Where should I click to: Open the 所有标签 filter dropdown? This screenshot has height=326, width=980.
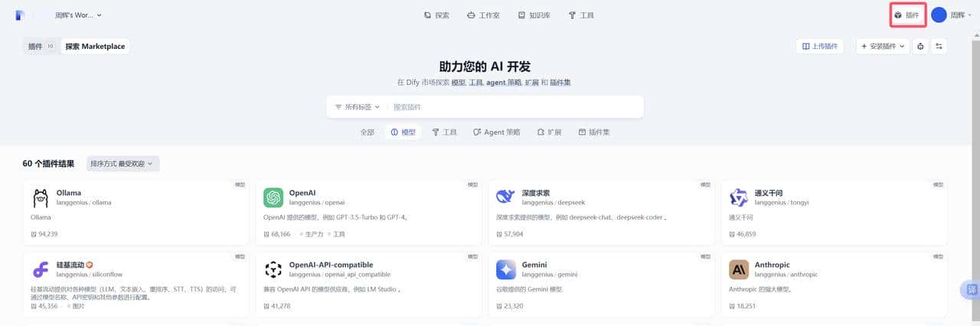click(358, 107)
